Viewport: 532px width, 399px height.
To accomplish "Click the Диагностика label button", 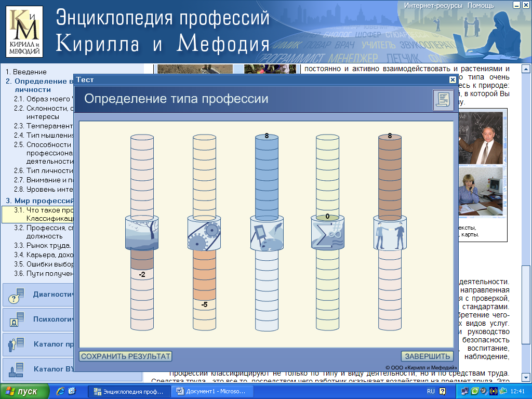I will point(53,294).
